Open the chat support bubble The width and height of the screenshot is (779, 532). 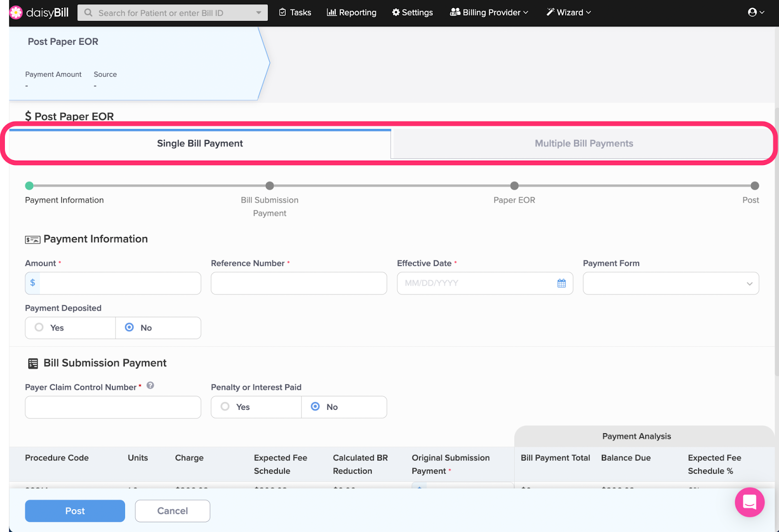pyautogui.click(x=750, y=502)
